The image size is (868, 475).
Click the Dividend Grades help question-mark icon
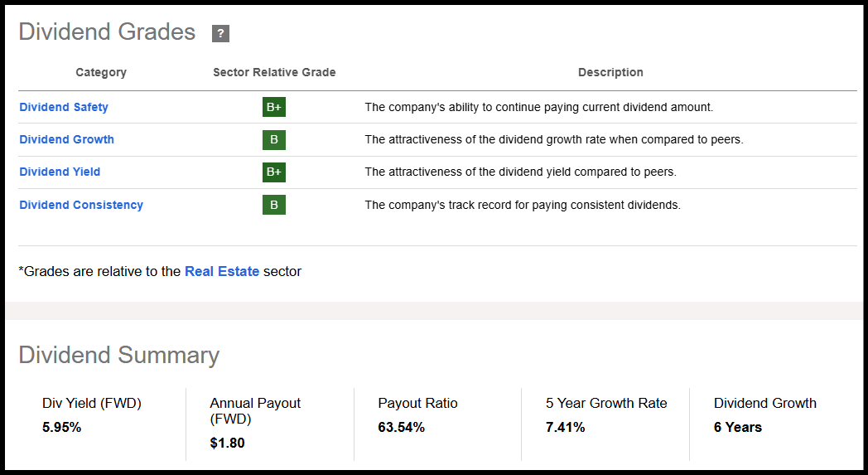click(220, 33)
